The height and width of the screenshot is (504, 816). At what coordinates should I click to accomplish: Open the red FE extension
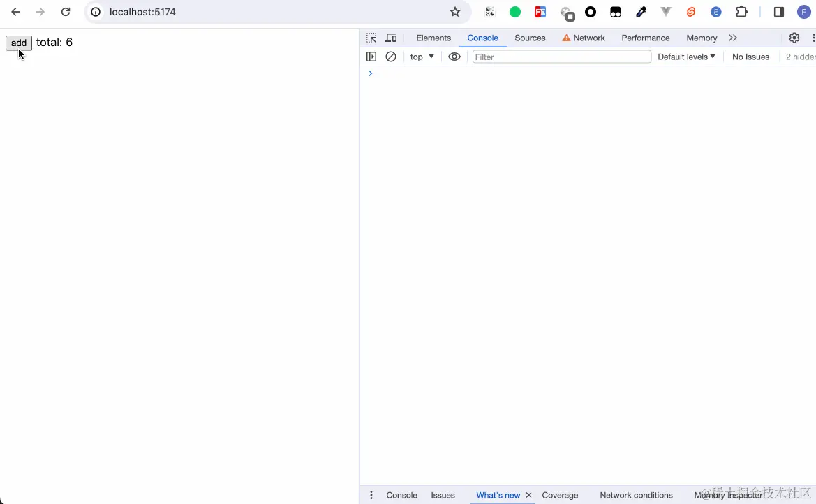[x=540, y=12]
